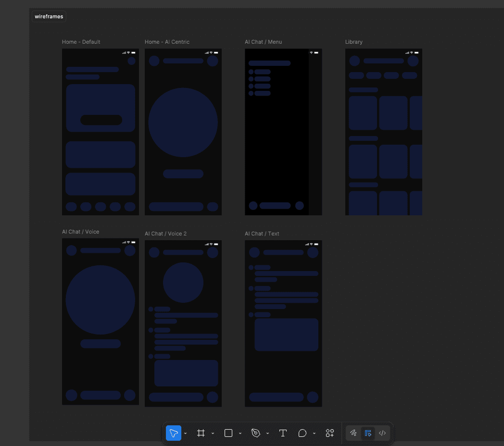Click top-right avatar circle in Home - Default frame
The height and width of the screenshot is (446, 504).
[131, 61]
